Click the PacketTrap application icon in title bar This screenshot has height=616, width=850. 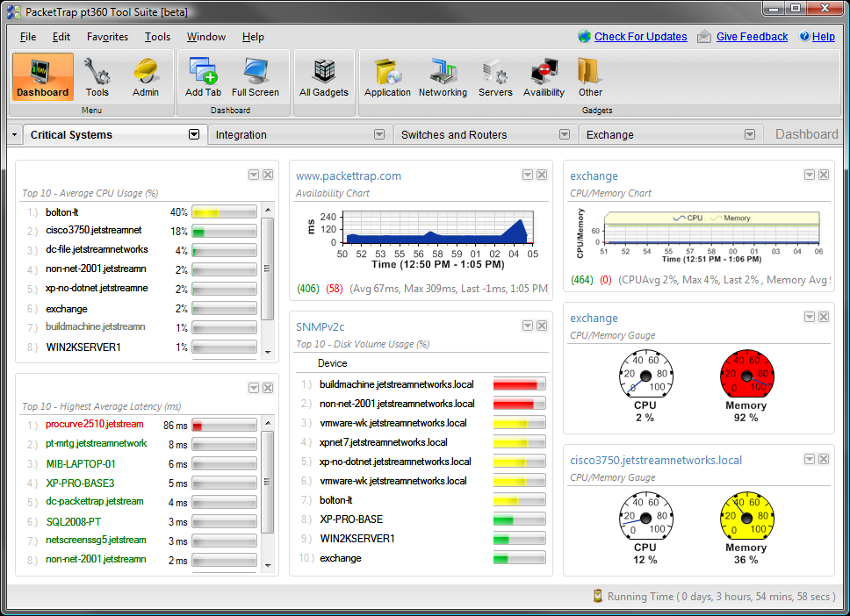[x=14, y=11]
